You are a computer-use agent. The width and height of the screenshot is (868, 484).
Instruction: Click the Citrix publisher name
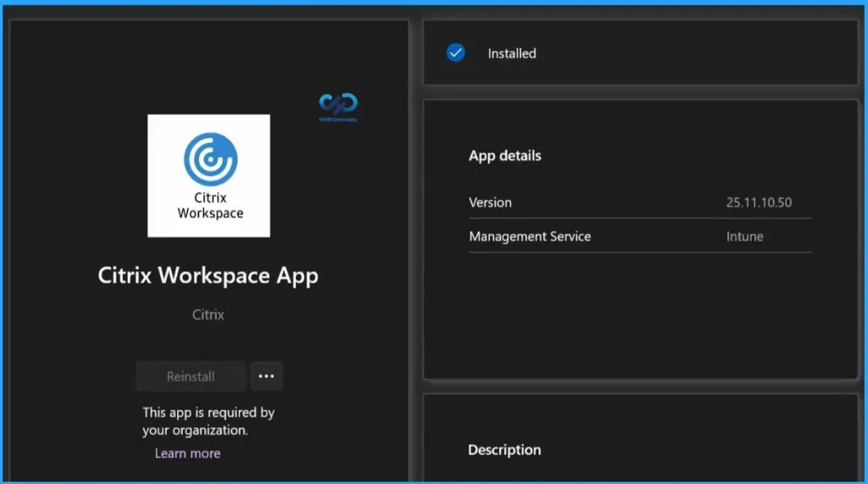click(209, 314)
